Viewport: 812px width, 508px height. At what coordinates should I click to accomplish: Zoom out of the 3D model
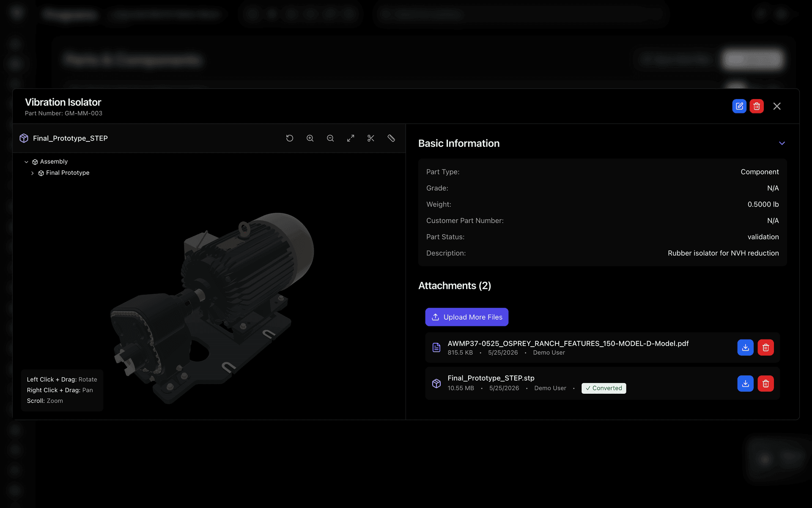[x=330, y=138]
